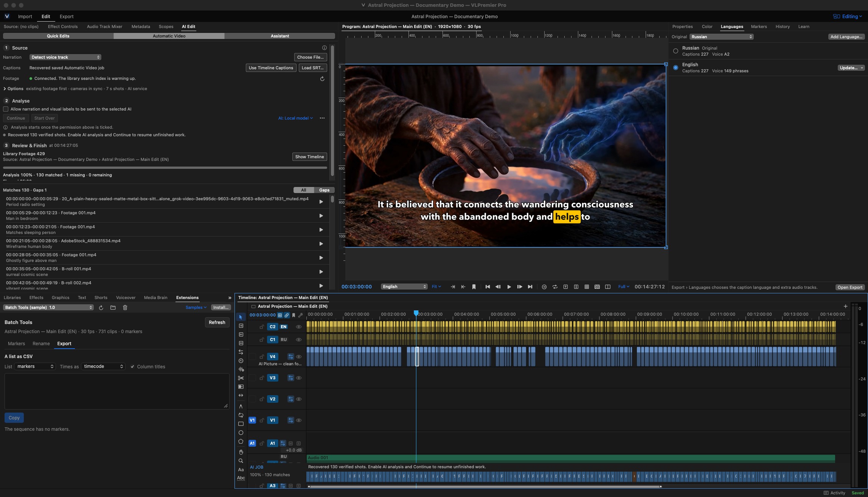
Task: Click the Load SRT… button
Action: (312, 68)
